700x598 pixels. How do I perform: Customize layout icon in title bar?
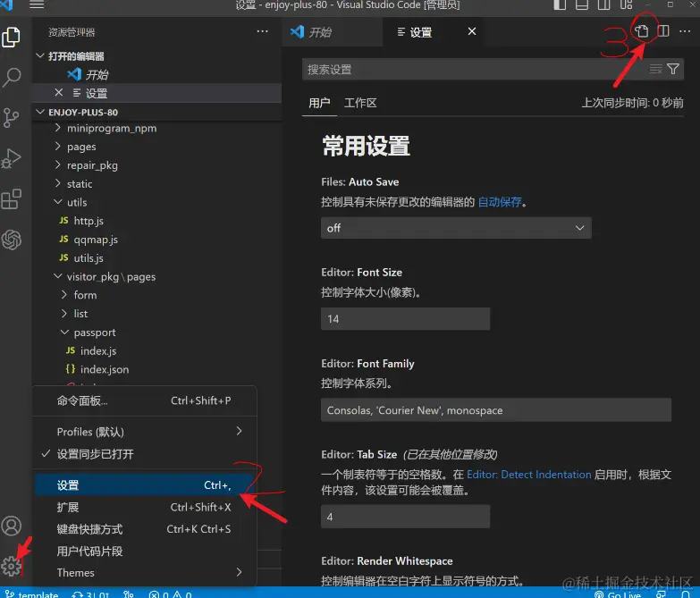tap(627, 4)
